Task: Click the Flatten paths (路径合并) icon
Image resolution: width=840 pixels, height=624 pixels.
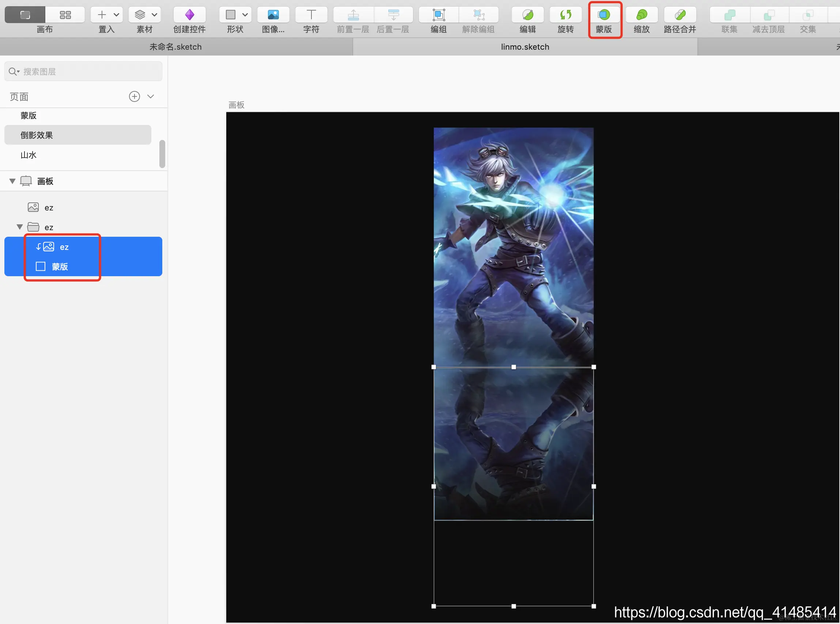Action: pos(680,15)
